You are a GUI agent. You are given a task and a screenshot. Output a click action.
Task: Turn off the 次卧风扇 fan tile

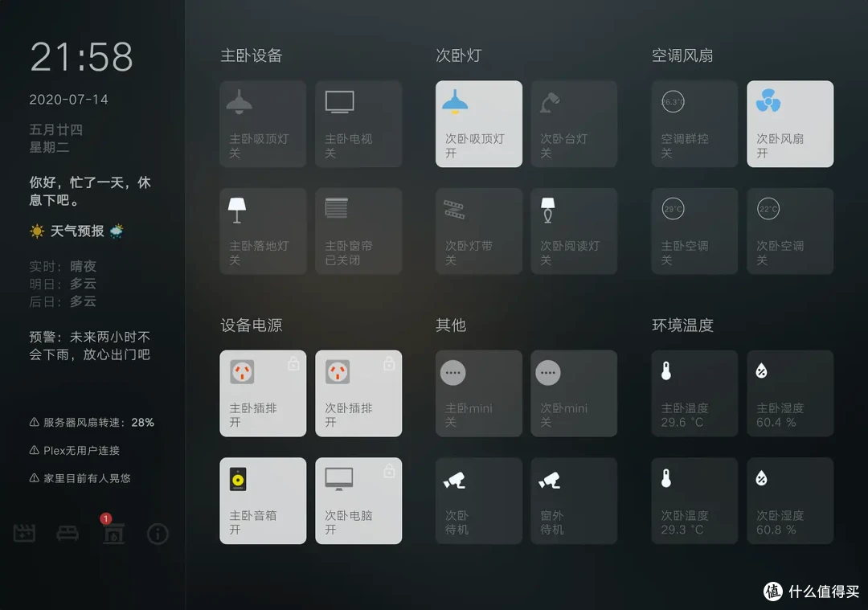(x=790, y=124)
